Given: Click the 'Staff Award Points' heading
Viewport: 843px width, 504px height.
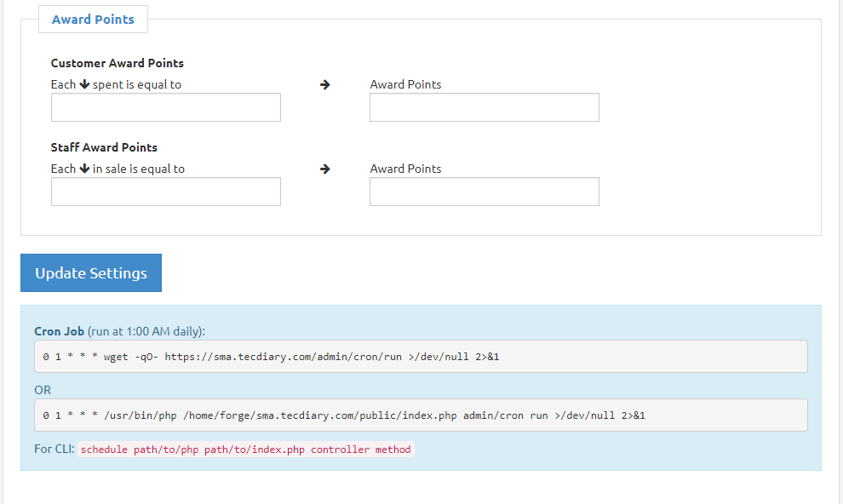Looking at the screenshot, I should (104, 147).
